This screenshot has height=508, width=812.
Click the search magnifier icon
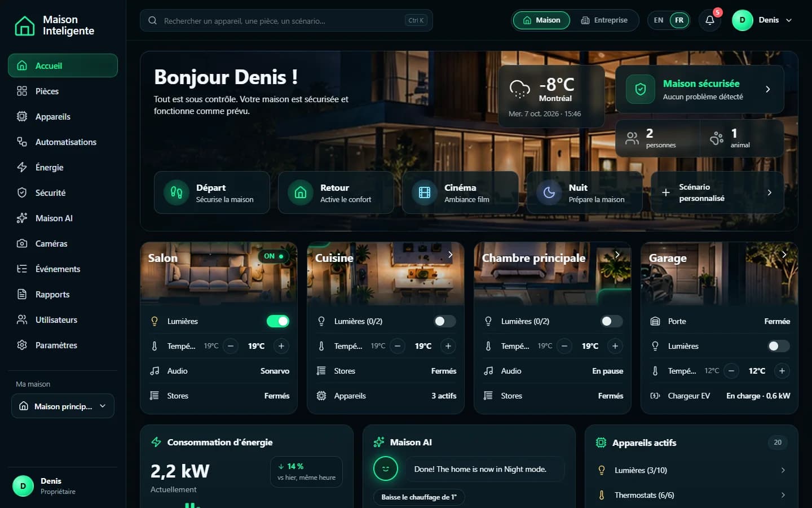(152, 20)
